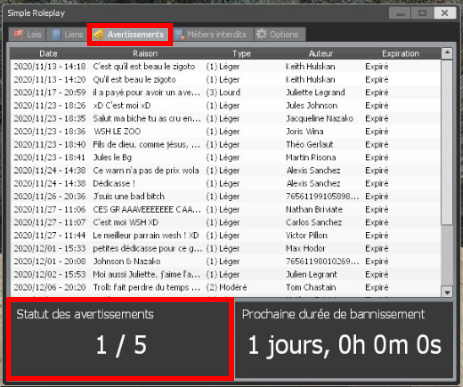
Task: Select the warning "CES GR AAAVEEEEEEE CAA..."
Action: (x=225, y=209)
